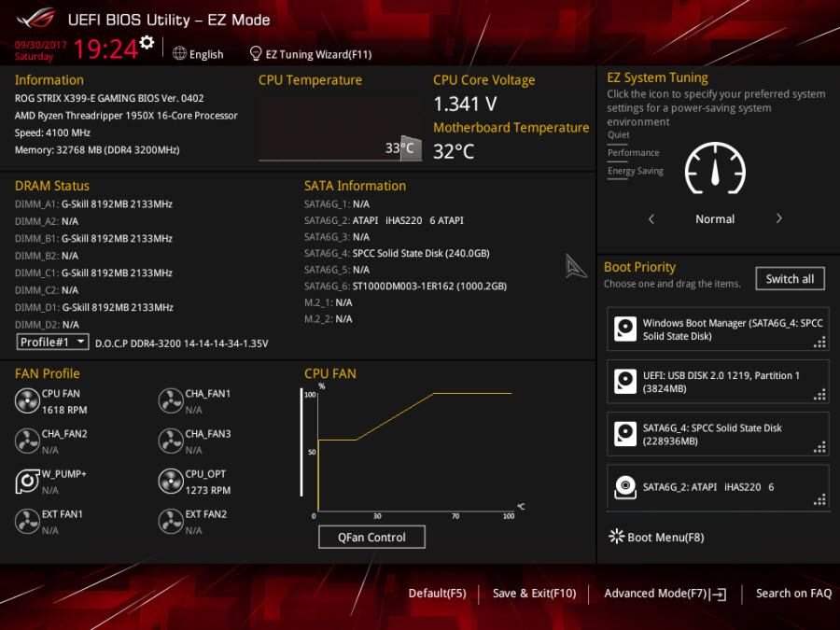Click the Advanced Mode exit arrow icon
The height and width of the screenshot is (630, 840).
tap(719, 594)
